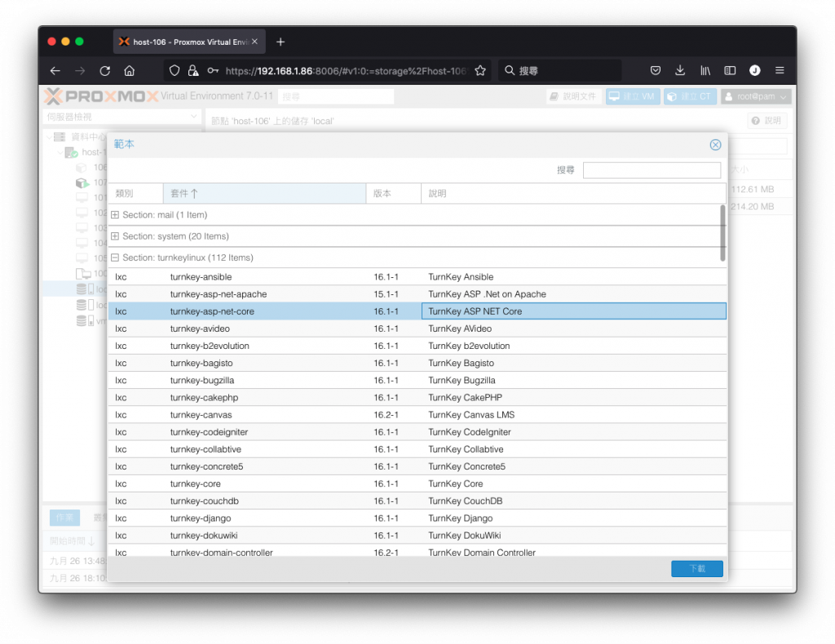Select the turnkey-dokuwiki row
Viewport: 835px width, 644px height.
417,536
